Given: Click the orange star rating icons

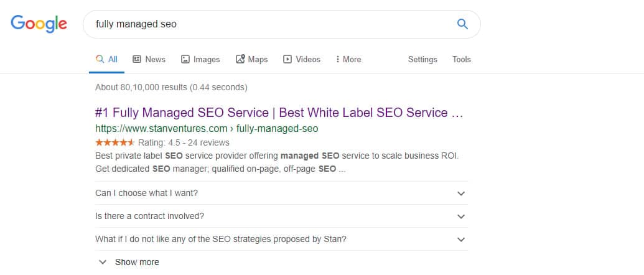Looking at the screenshot, I should click(x=114, y=142).
